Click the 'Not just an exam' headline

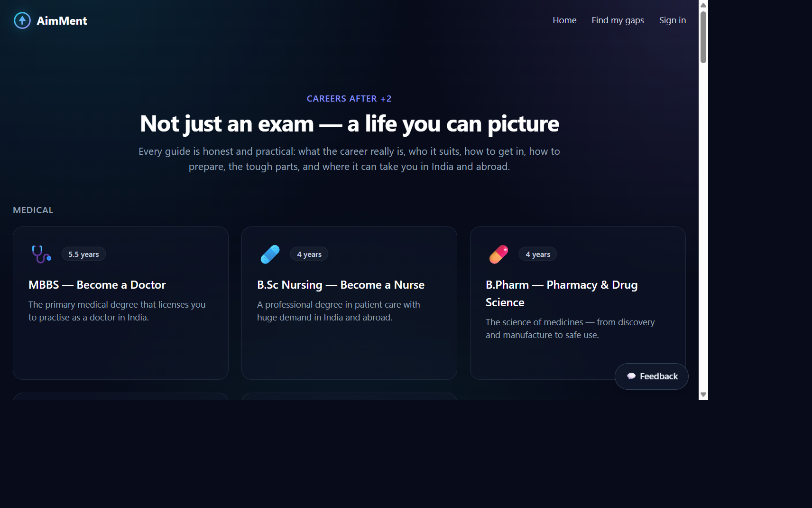pyautogui.click(x=350, y=124)
